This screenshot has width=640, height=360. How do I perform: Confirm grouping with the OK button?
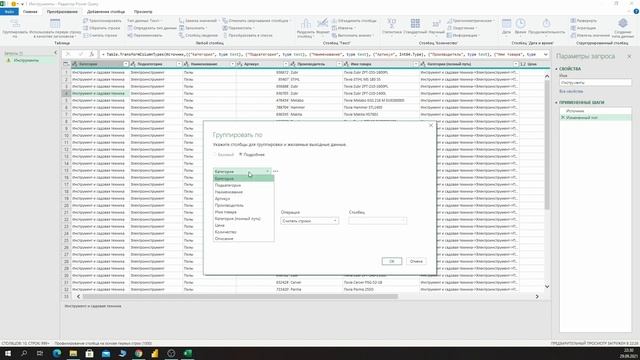pyautogui.click(x=392, y=261)
